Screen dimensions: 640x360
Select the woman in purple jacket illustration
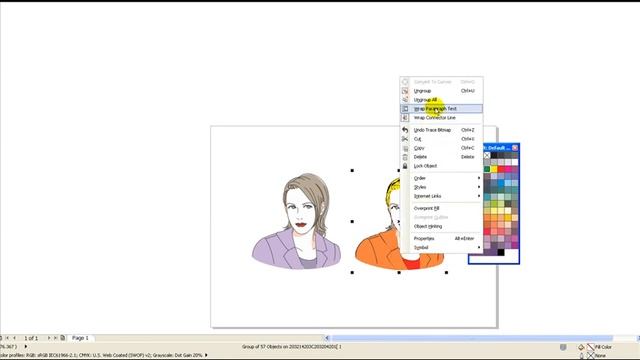[296, 221]
